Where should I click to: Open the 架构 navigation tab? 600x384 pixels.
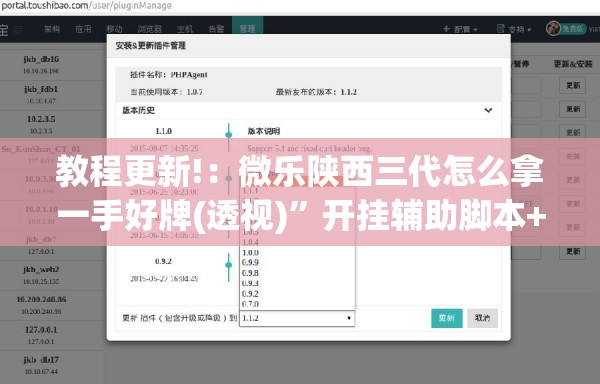(x=52, y=29)
